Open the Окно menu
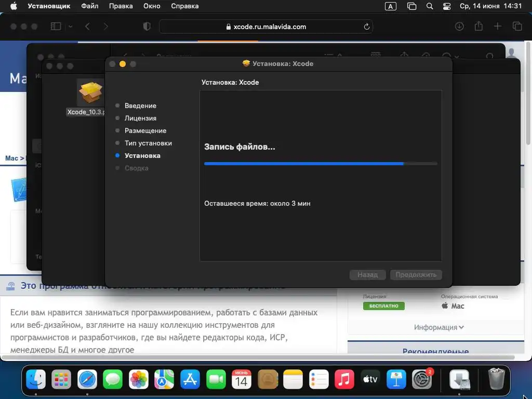This screenshot has width=532, height=399. (x=152, y=6)
